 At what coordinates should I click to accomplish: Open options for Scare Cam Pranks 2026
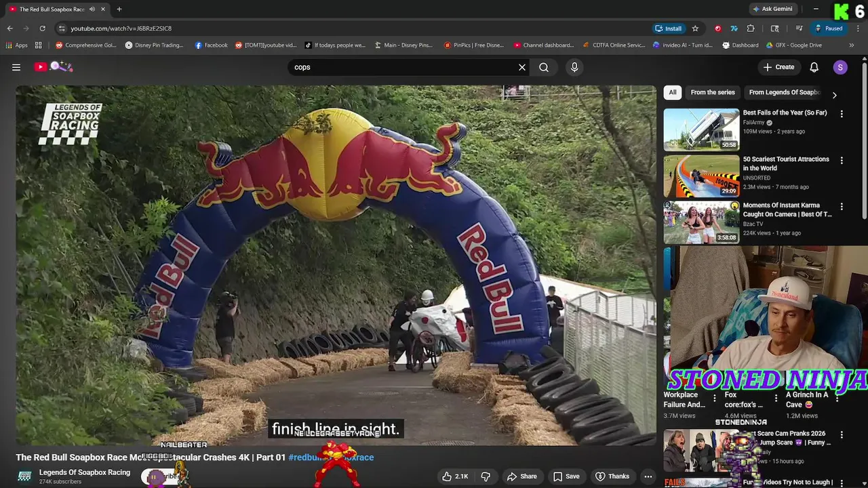tap(842, 435)
